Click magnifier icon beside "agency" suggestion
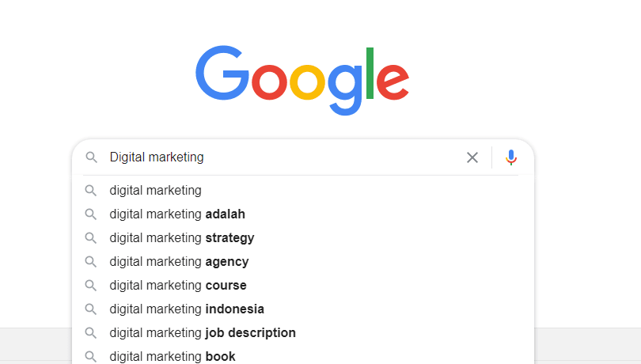The image size is (641, 364). point(91,261)
